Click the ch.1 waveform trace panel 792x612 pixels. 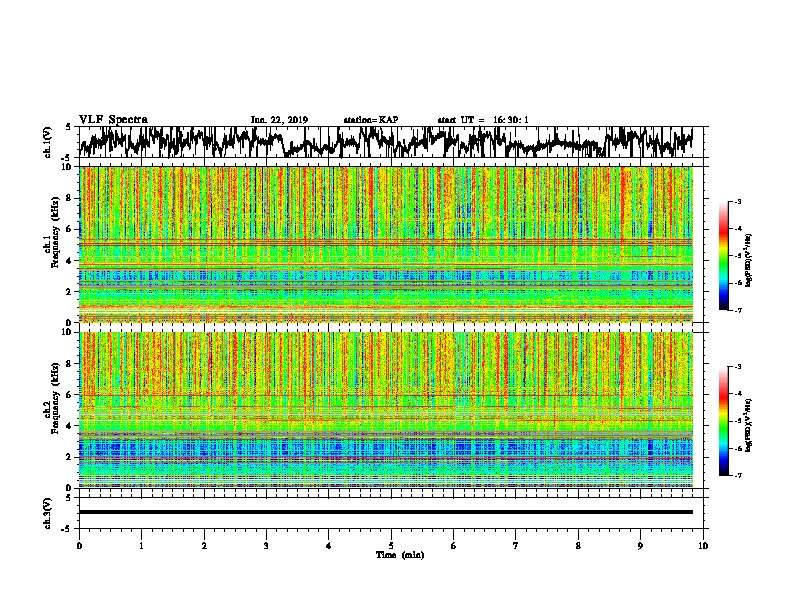(391, 142)
